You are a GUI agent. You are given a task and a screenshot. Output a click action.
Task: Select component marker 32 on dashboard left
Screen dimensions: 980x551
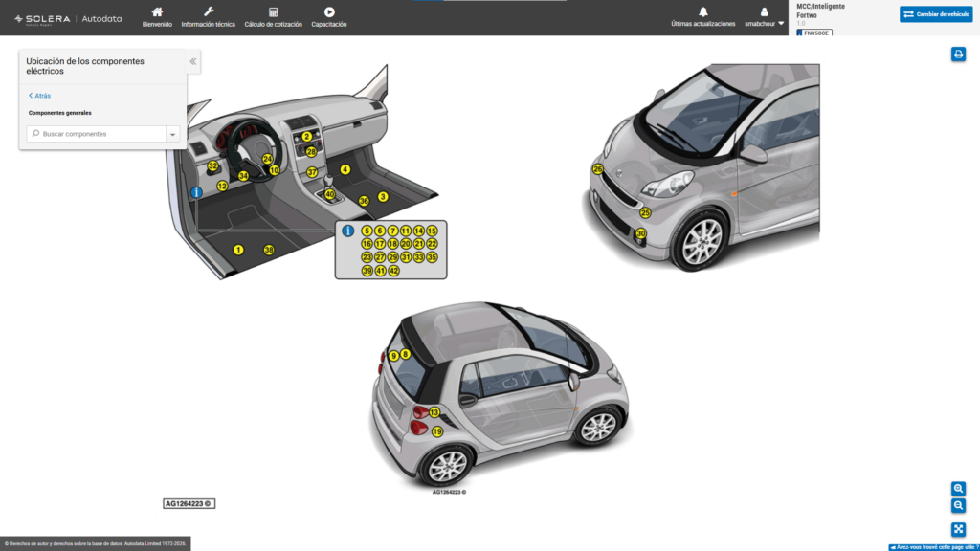tap(213, 166)
